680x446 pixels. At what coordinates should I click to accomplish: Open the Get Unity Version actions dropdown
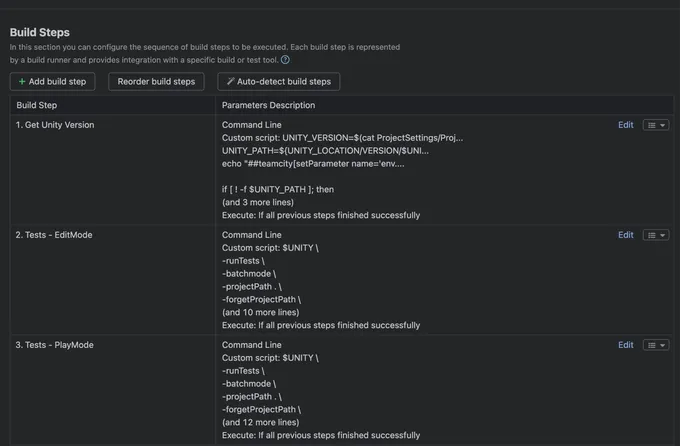(655, 125)
